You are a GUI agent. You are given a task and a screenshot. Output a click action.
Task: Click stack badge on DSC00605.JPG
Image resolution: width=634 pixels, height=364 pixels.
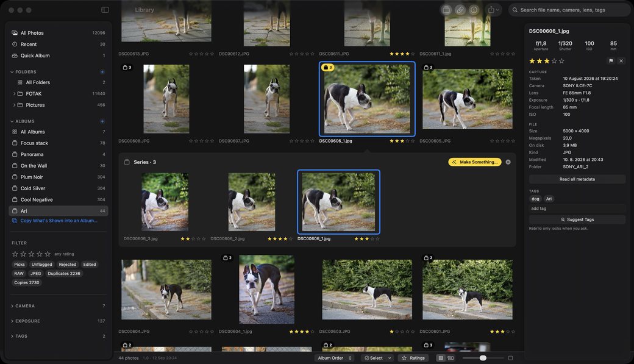coord(428,68)
